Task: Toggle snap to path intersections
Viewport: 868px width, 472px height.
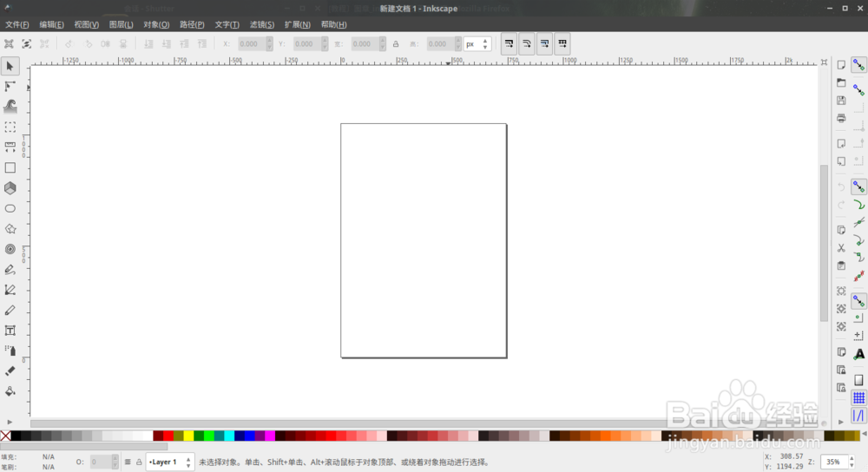Action: click(x=858, y=222)
